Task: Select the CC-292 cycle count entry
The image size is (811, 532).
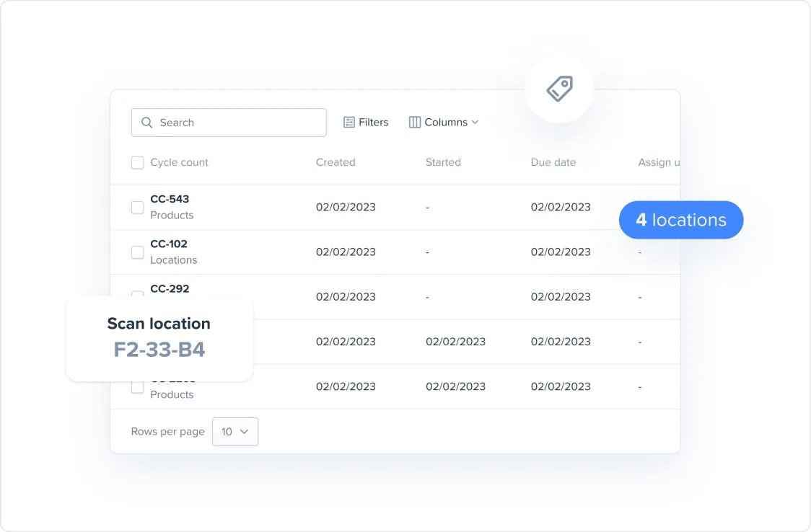Action: 170,288
